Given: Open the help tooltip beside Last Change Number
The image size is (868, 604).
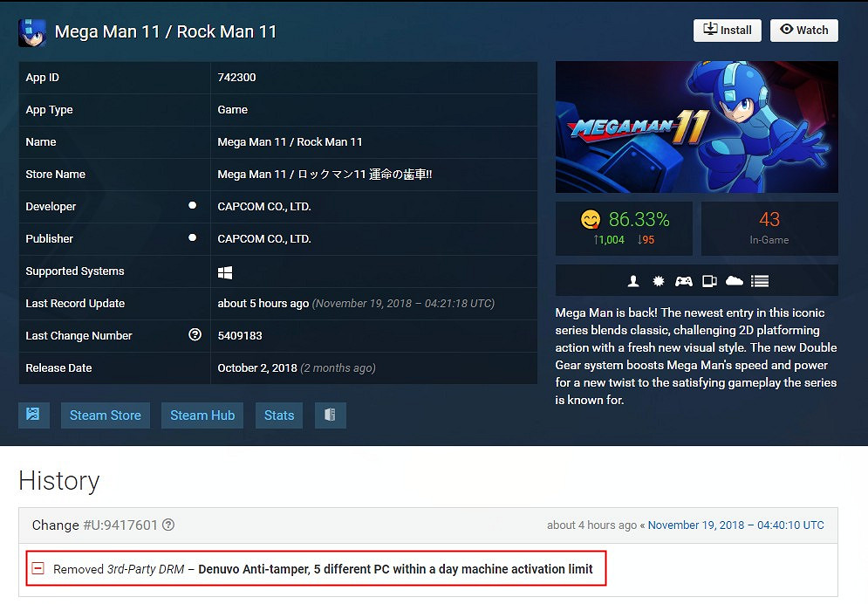Looking at the screenshot, I should [x=194, y=335].
